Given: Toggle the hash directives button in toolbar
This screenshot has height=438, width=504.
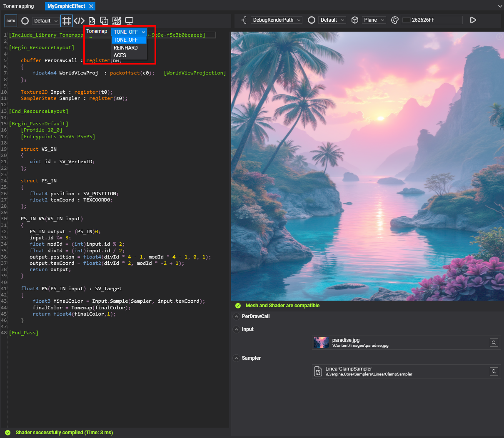Looking at the screenshot, I should (x=66, y=21).
